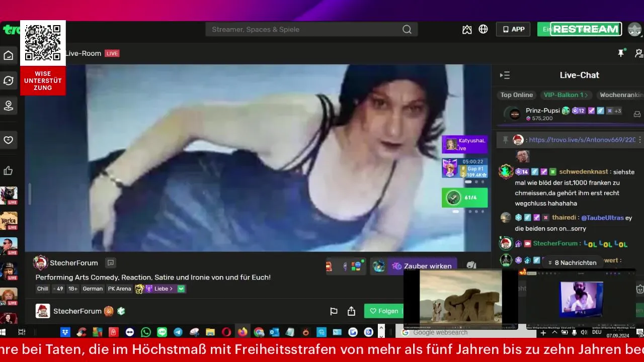Open Telegram in the taskbar
Screen dimensions: 644x362
(178, 332)
